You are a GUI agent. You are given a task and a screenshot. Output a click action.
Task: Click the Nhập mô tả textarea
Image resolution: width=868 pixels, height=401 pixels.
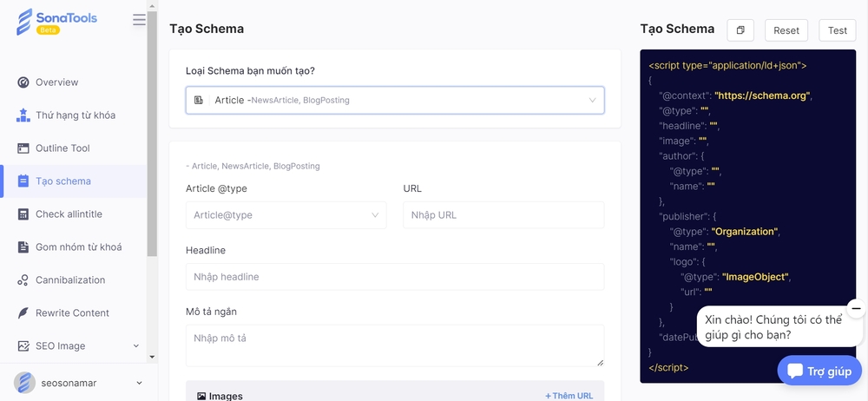(x=395, y=345)
